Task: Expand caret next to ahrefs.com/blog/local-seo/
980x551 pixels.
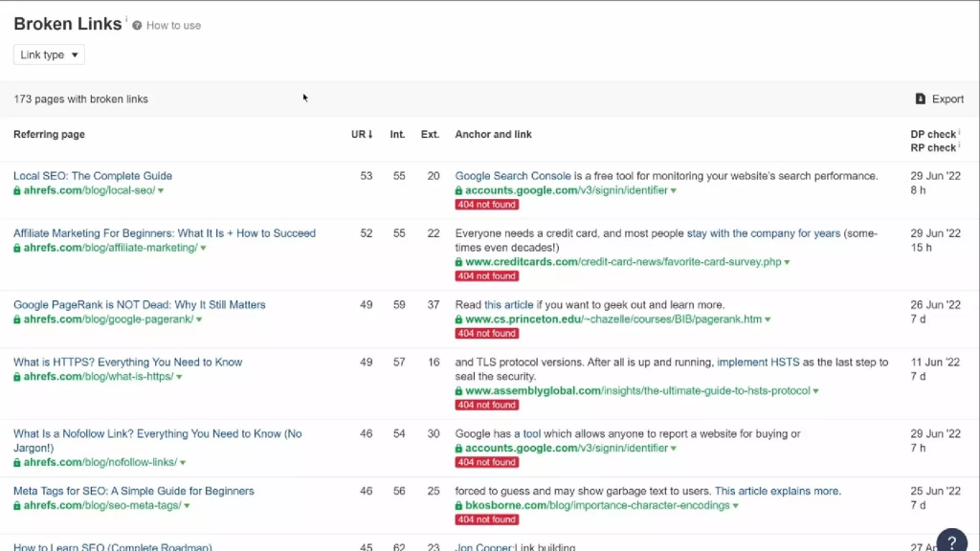Action: pyautogui.click(x=161, y=191)
